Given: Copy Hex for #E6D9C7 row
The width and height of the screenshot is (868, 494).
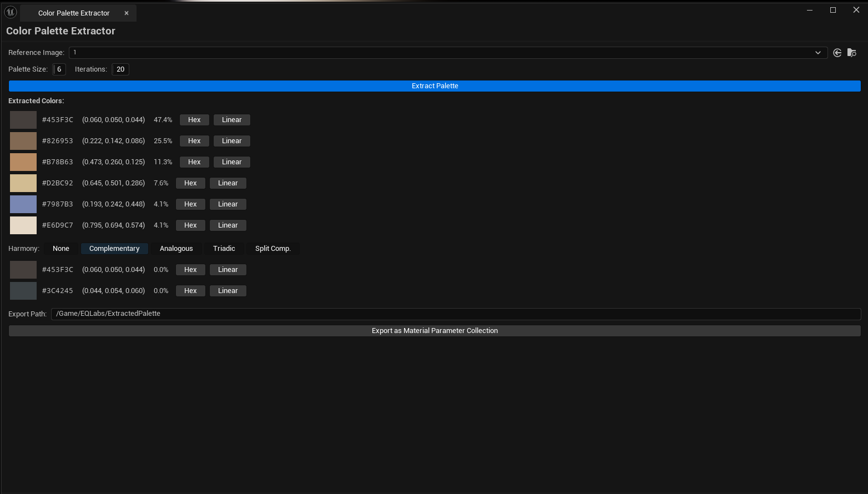Looking at the screenshot, I should [x=190, y=225].
